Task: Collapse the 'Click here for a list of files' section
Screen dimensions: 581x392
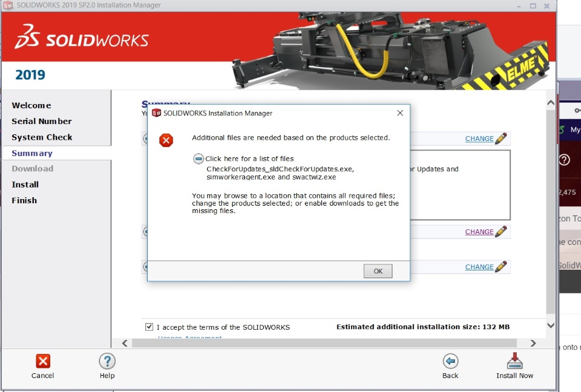Action: [x=199, y=159]
